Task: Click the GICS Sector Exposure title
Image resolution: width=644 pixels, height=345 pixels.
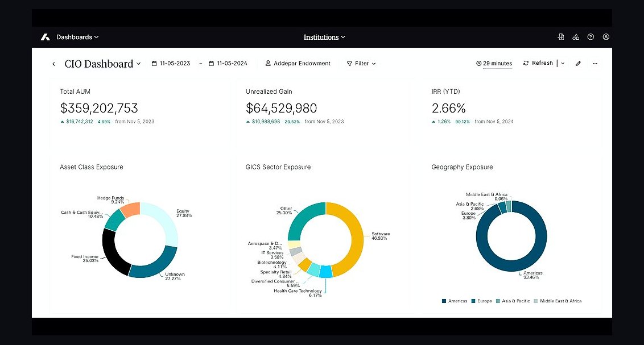Action: point(278,167)
